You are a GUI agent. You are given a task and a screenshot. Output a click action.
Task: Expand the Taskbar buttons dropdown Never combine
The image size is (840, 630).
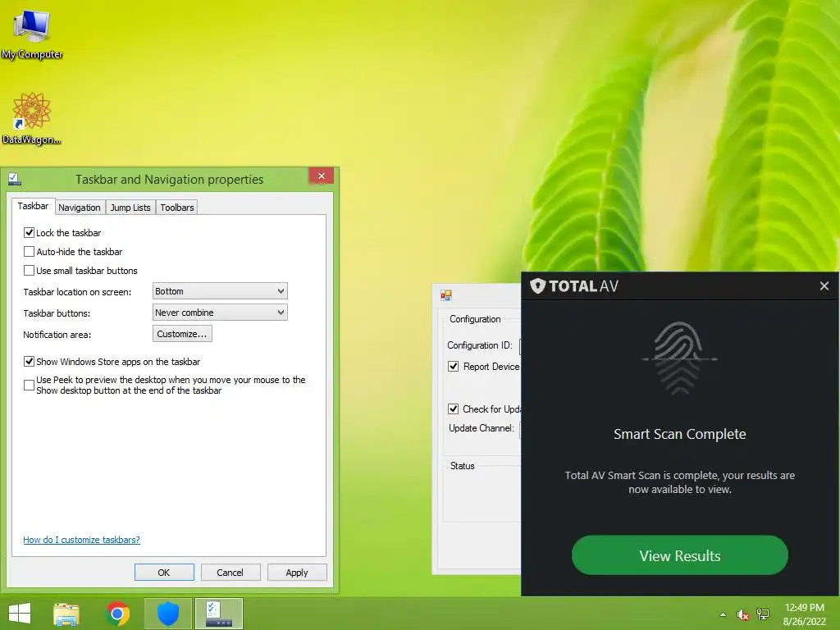220,313
